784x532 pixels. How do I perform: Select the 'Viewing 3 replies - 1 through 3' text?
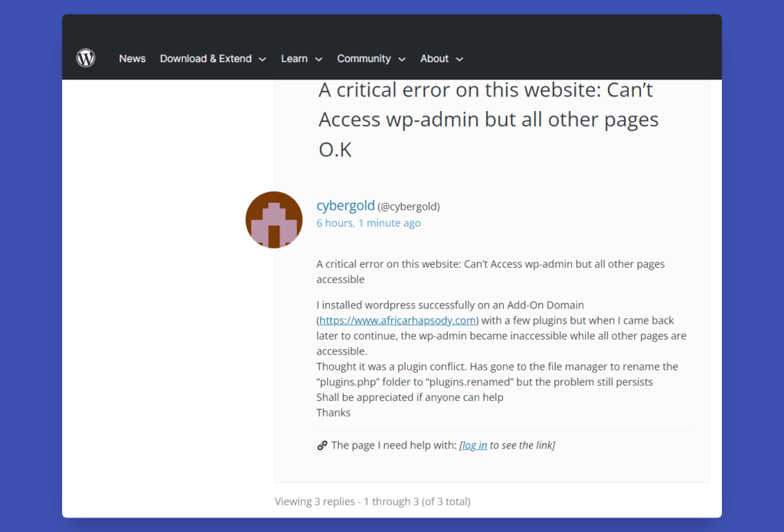coord(373,501)
